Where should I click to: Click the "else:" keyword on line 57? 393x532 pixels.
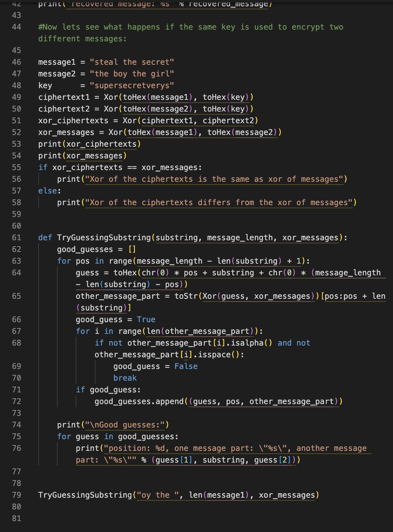pos(50,191)
